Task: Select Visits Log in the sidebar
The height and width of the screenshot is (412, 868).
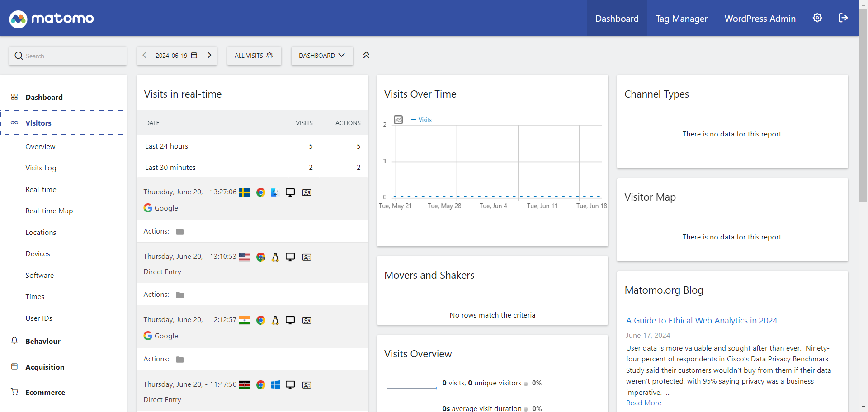Action: [41, 168]
